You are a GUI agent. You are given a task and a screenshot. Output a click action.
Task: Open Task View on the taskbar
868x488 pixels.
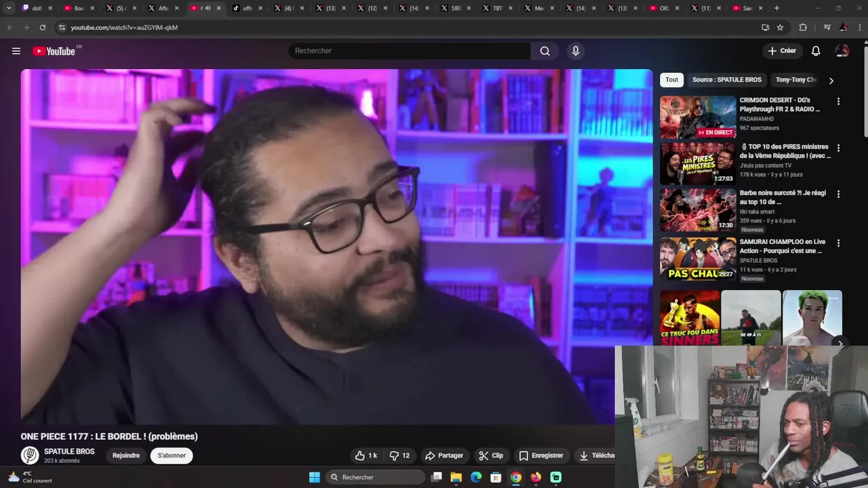[437, 477]
